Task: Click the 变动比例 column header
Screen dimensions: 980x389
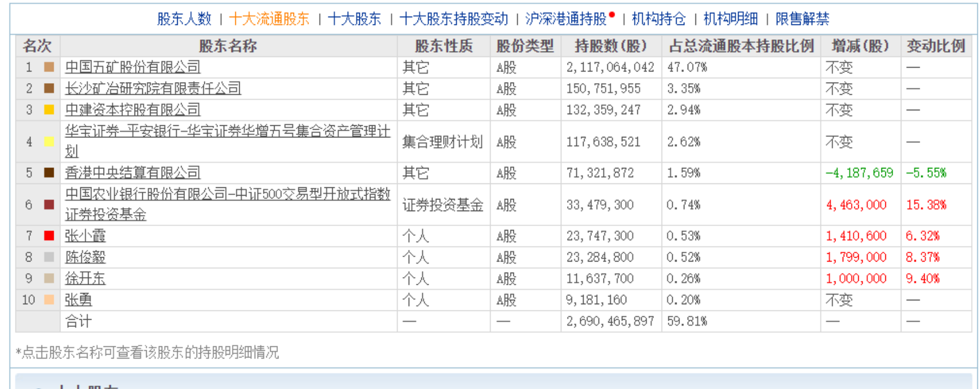Action: tap(936, 46)
